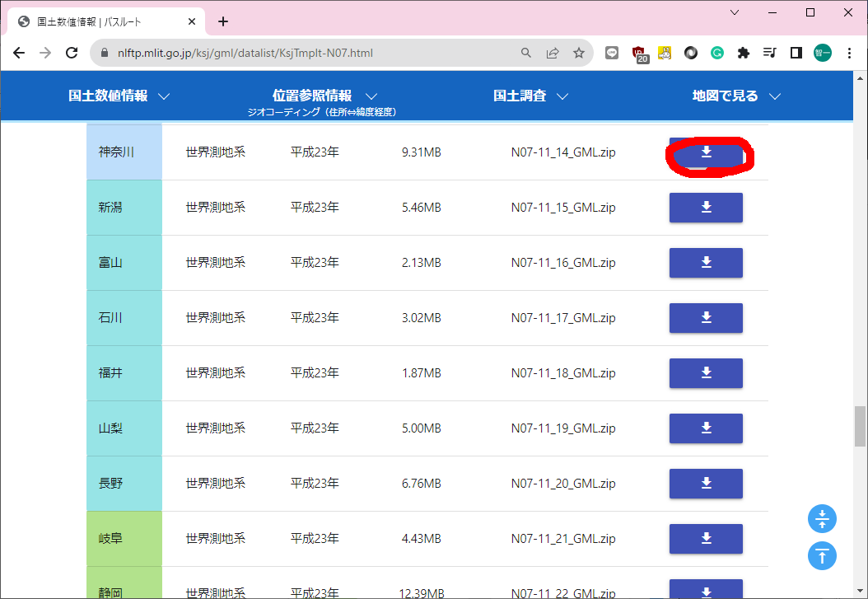The width and height of the screenshot is (868, 599).
Task: Click download icon for 富山 row
Action: [x=706, y=263]
